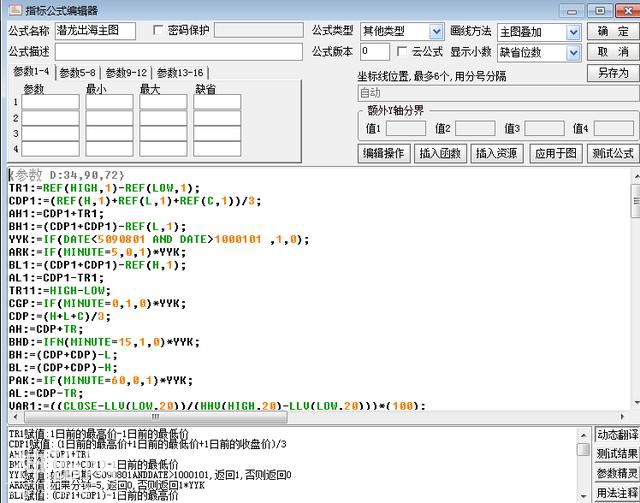Open the 显示小数 dropdown
This screenshot has width=640, height=503.
point(573,53)
